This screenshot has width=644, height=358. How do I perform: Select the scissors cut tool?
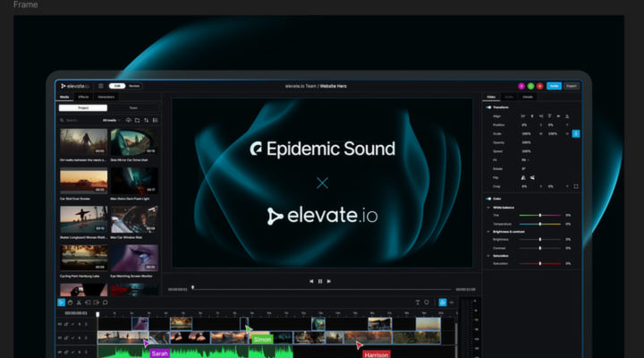pos(79,303)
